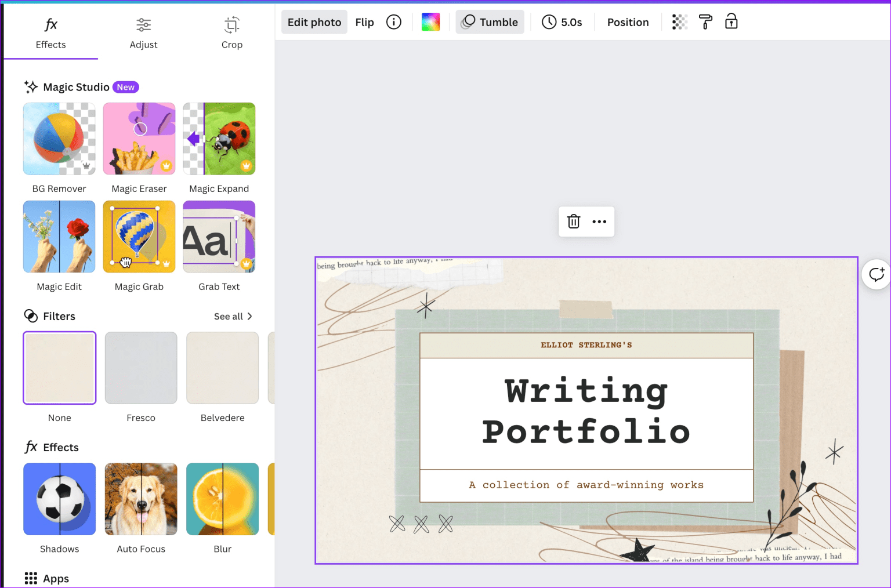
Task: Open more options with the ellipsis
Action: point(600,221)
